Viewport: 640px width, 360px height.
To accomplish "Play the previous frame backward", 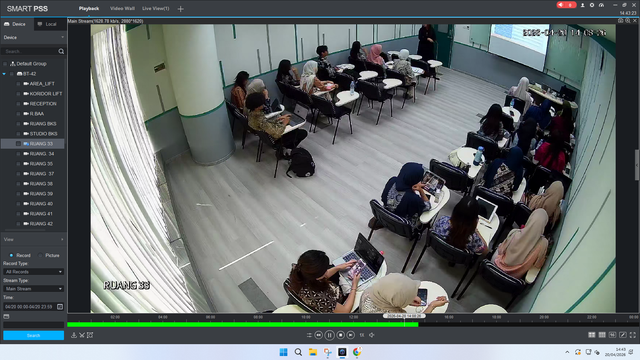I will point(319,335).
